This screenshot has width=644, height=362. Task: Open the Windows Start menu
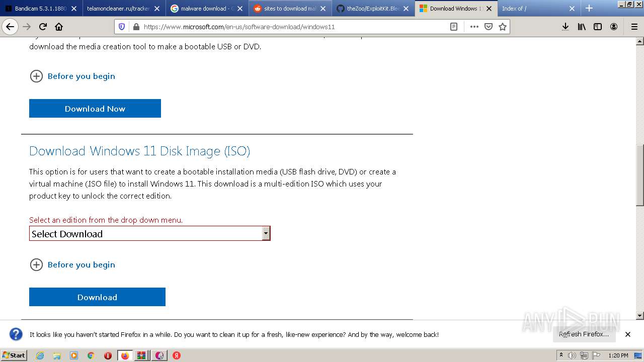14,355
